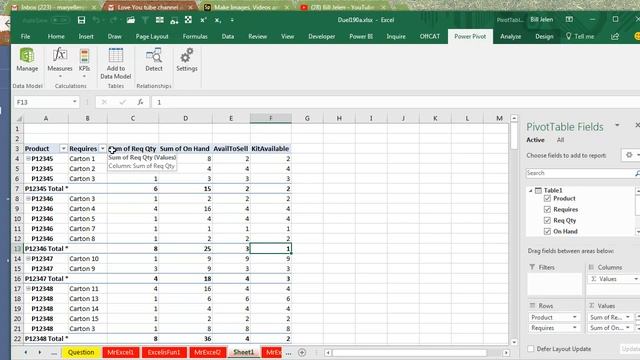Switch to the Love YouTube channel browser tab
The image size is (640, 360).
tap(148, 7)
